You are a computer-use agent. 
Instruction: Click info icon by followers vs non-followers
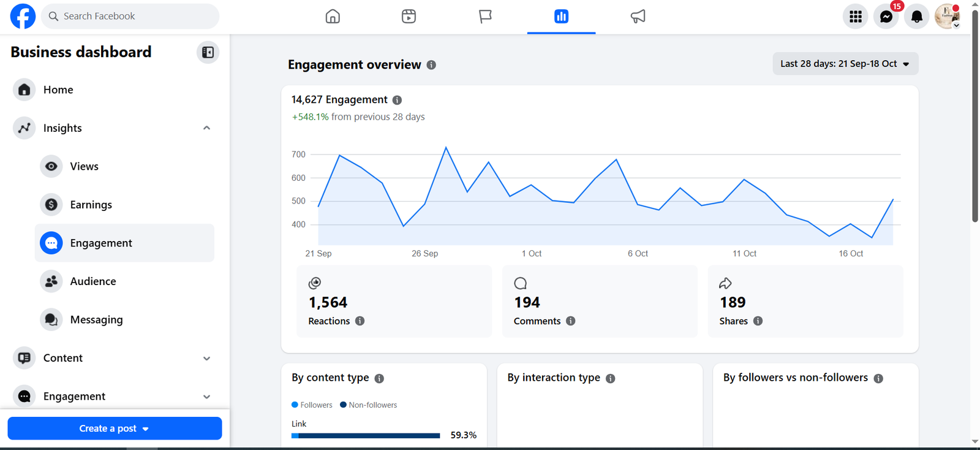pyautogui.click(x=878, y=378)
